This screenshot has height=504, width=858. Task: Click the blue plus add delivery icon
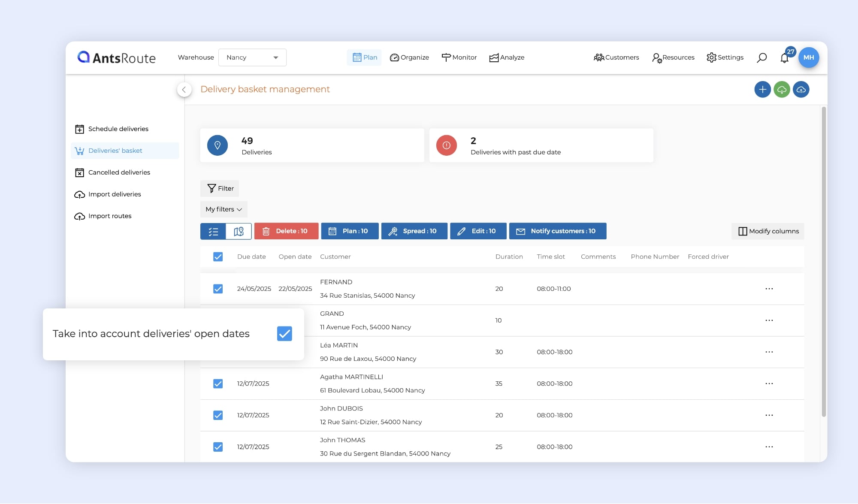762,90
